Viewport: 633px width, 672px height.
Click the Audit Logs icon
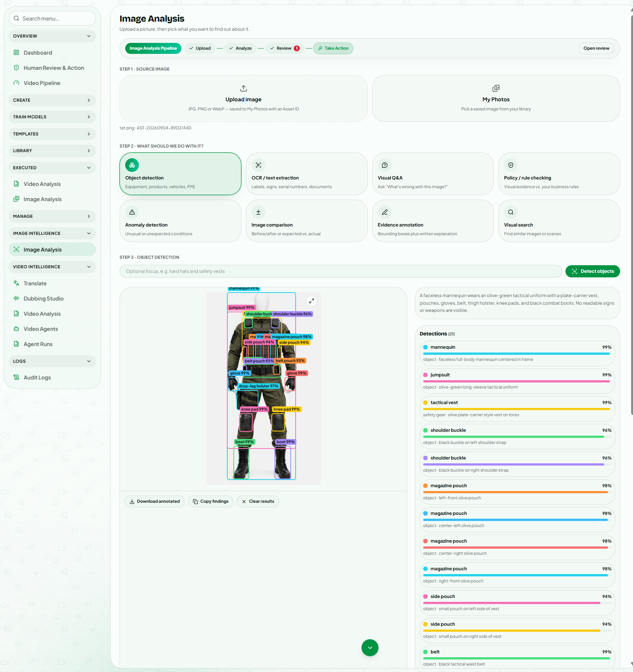(x=16, y=378)
